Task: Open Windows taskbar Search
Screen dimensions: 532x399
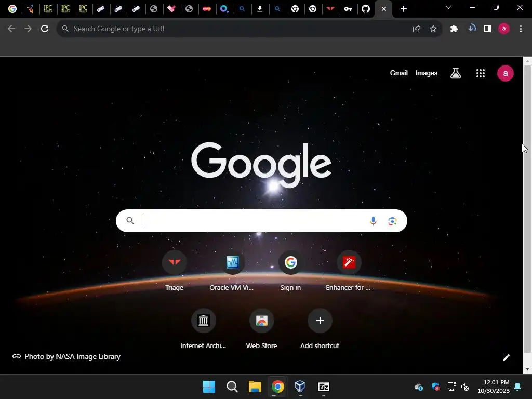Action: point(232,387)
